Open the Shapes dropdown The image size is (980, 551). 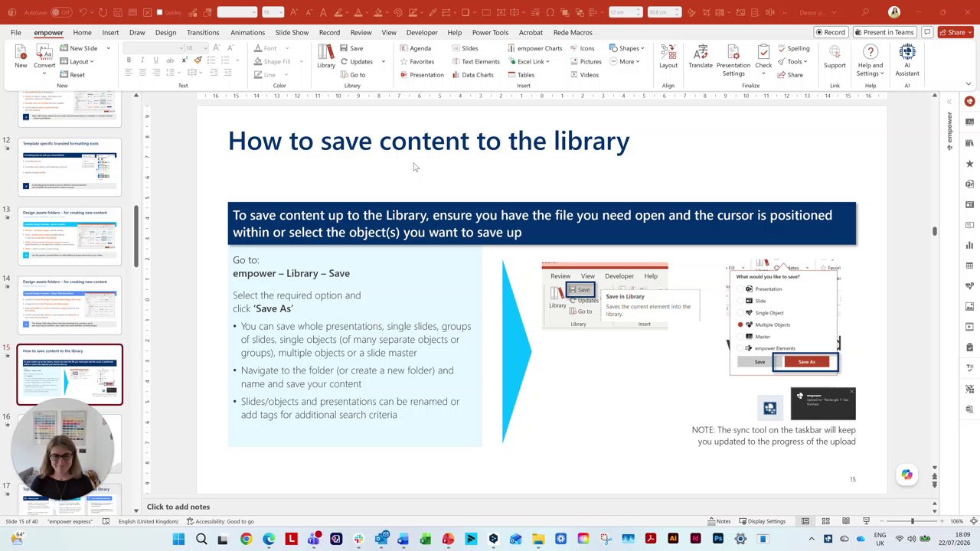pyautogui.click(x=627, y=48)
